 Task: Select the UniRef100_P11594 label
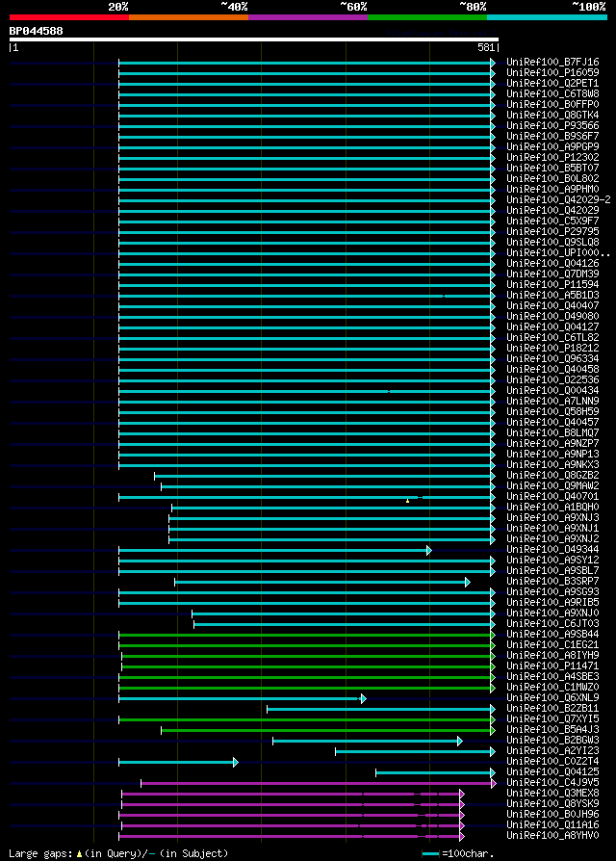[552, 284]
